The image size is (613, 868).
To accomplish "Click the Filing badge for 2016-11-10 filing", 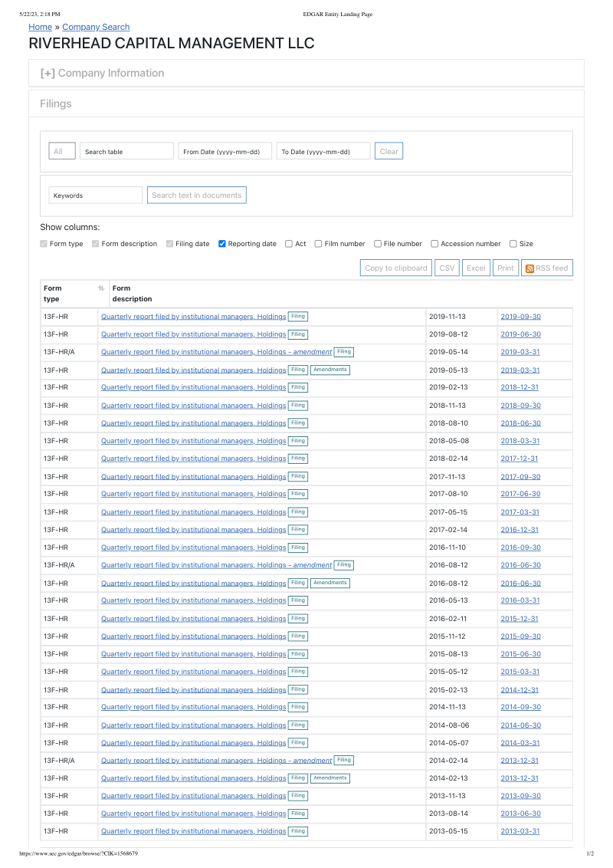I will click(x=298, y=547).
